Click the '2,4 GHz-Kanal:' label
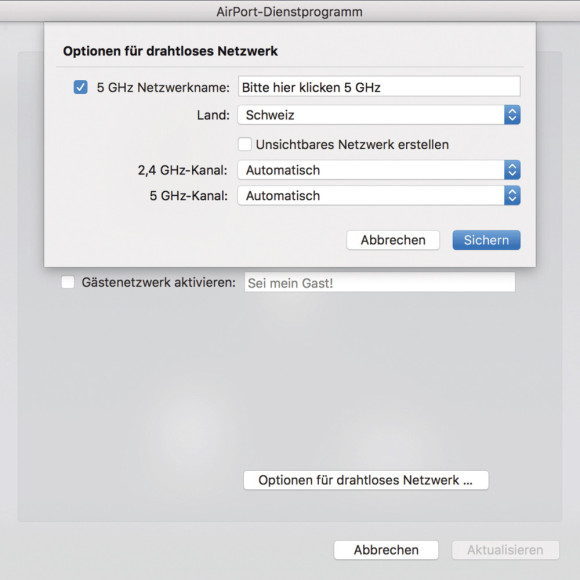580x580 pixels. 183,171
